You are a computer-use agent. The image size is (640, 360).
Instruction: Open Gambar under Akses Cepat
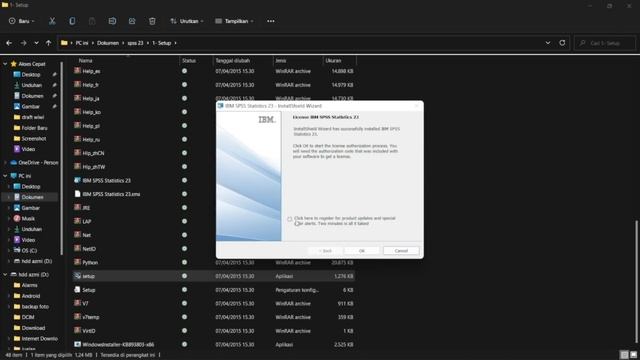tap(31, 107)
